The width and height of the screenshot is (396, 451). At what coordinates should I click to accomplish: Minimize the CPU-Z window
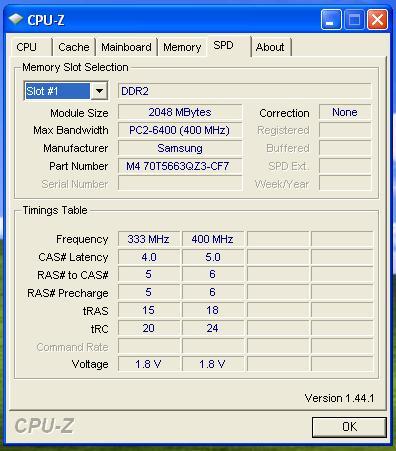331,20
